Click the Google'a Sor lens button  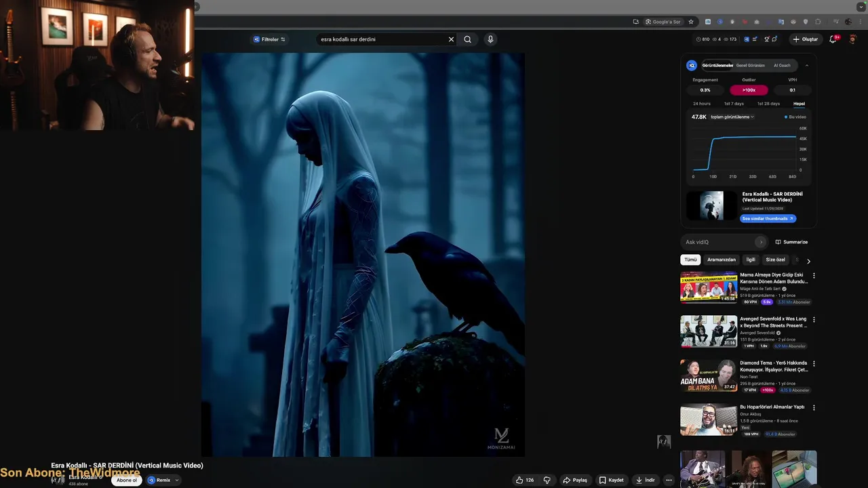(663, 22)
